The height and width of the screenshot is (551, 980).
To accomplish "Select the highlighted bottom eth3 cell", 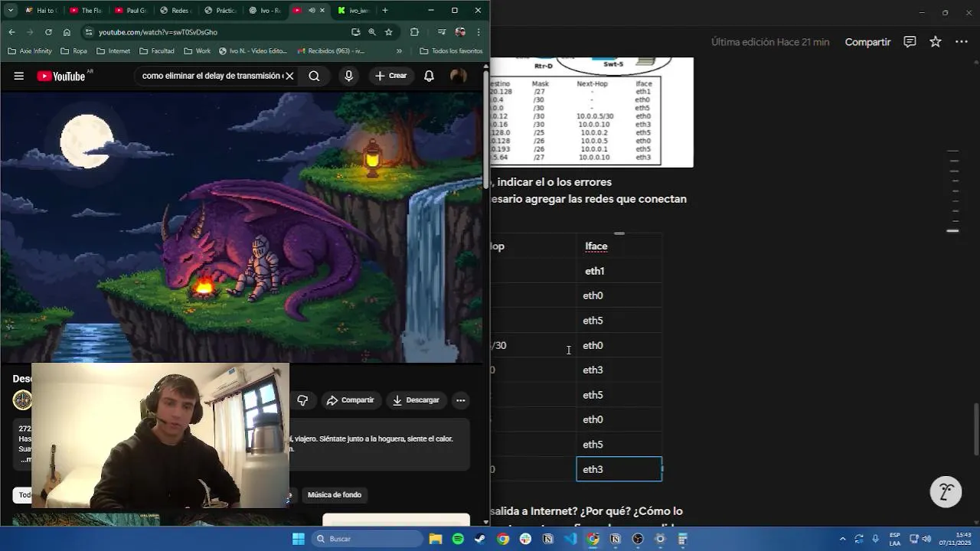I will point(619,469).
